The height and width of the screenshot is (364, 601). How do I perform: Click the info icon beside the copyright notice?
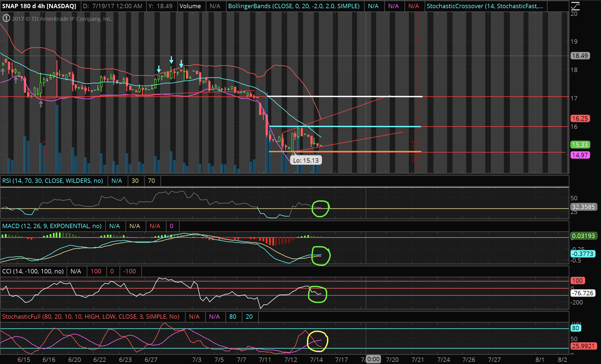point(6,18)
